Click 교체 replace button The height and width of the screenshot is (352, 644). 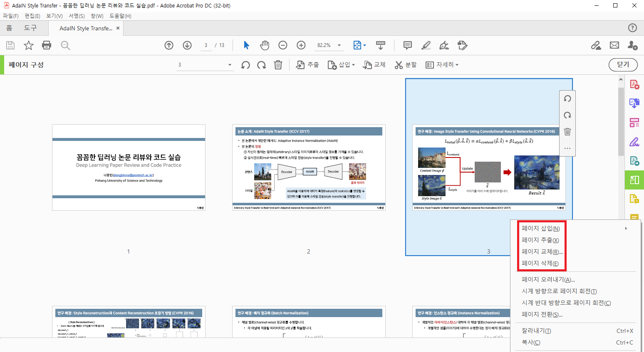pyautogui.click(x=374, y=65)
